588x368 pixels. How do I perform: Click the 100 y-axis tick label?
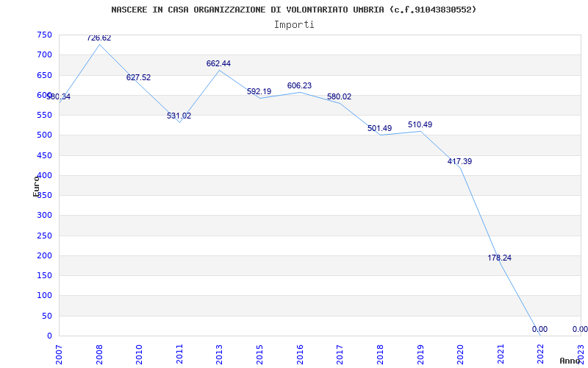point(44,296)
